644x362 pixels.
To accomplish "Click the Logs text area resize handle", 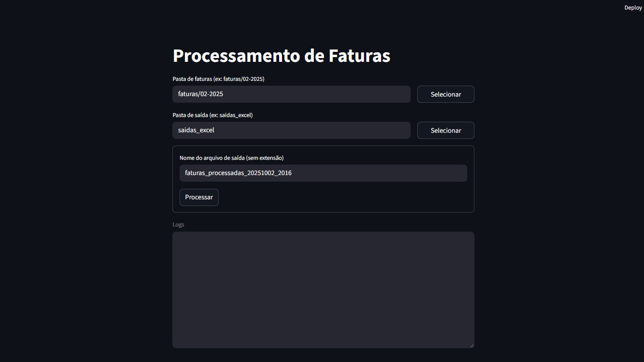I will pos(472,345).
